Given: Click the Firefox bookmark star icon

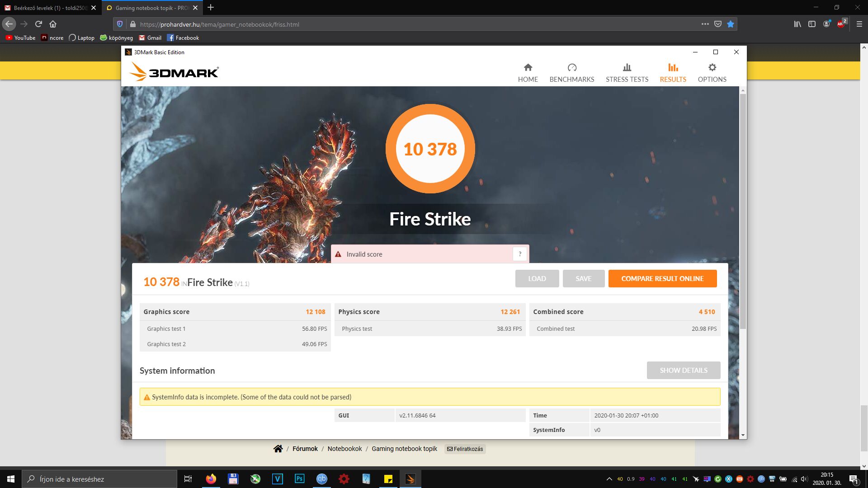Looking at the screenshot, I should click(731, 24).
